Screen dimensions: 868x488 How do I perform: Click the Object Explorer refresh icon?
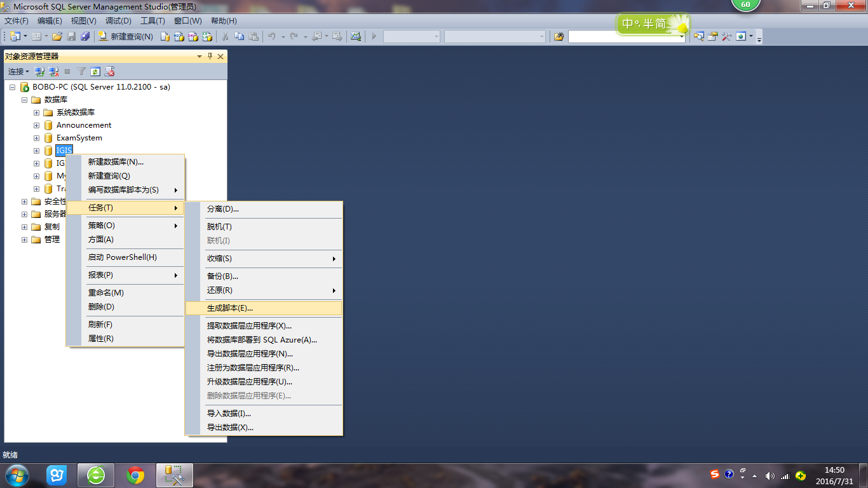click(x=95, y=72)
